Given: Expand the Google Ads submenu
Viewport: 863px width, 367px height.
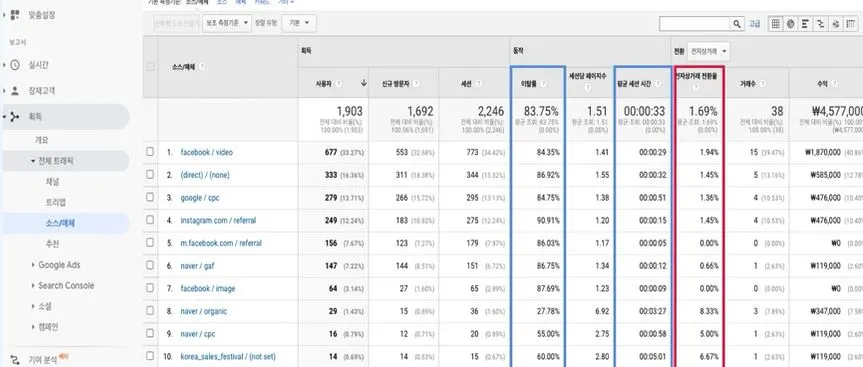Looking at the screenshot, I should (33, 265).
